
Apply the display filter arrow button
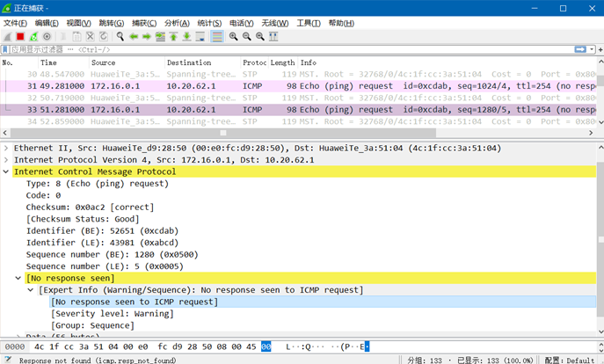point(580,49)
